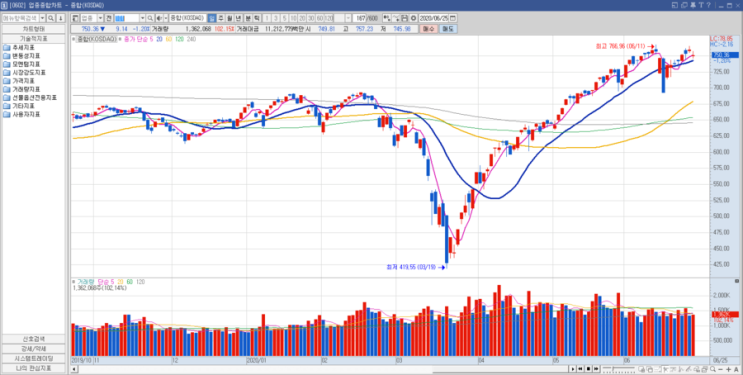Screen dimensions: 743x375
Task: Click the fast-forward button in bottom controls
Action: pos(596,369)
